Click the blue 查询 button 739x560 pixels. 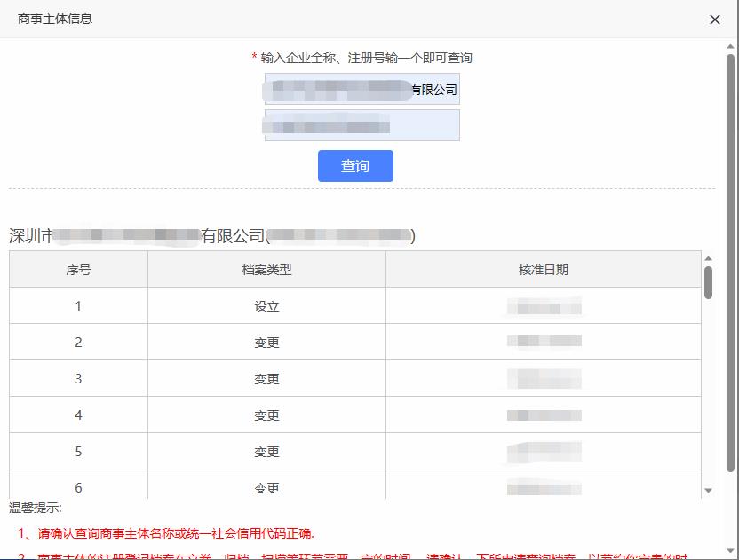(x=355, y=166)
